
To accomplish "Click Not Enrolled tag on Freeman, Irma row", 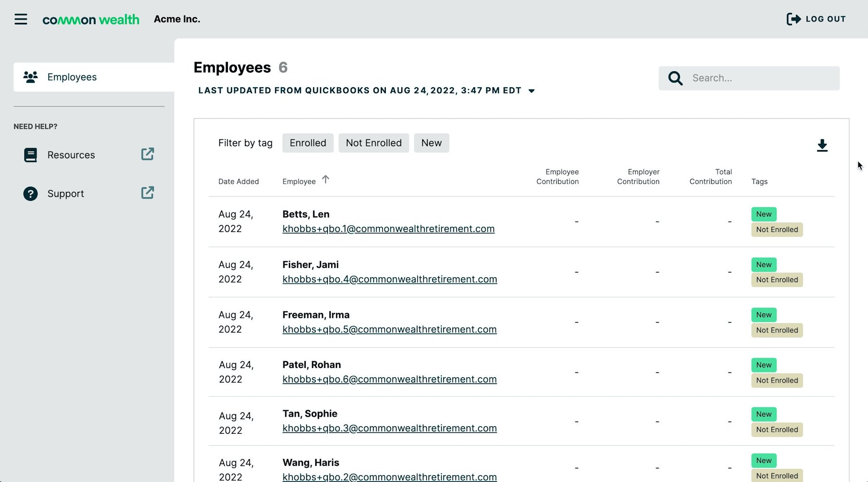I will (777, 330).
